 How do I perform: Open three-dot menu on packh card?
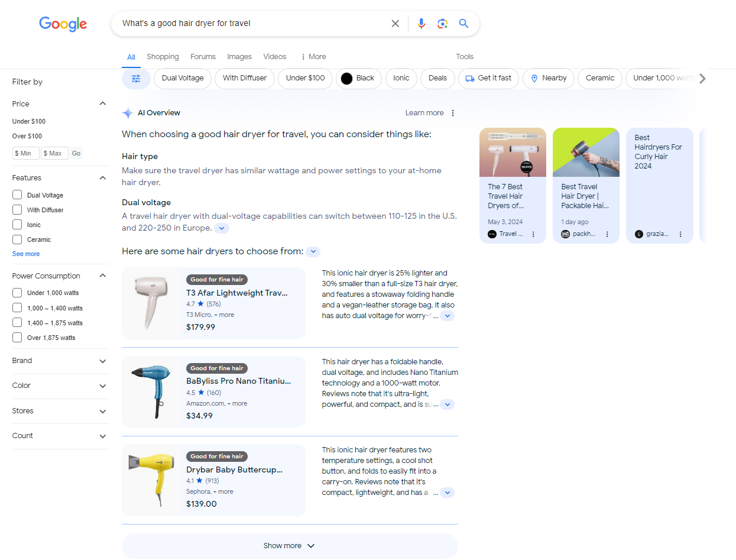pyautogui.click(x=607, y=234)
